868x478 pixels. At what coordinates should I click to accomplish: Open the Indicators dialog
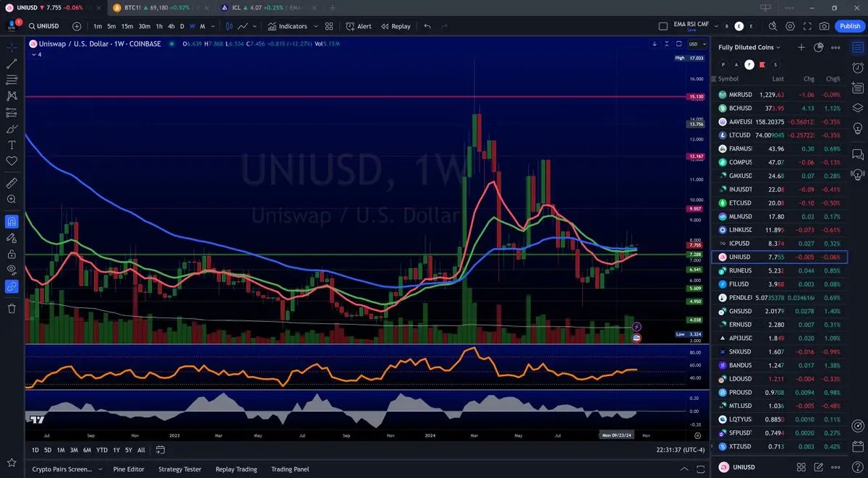point(288,26)
